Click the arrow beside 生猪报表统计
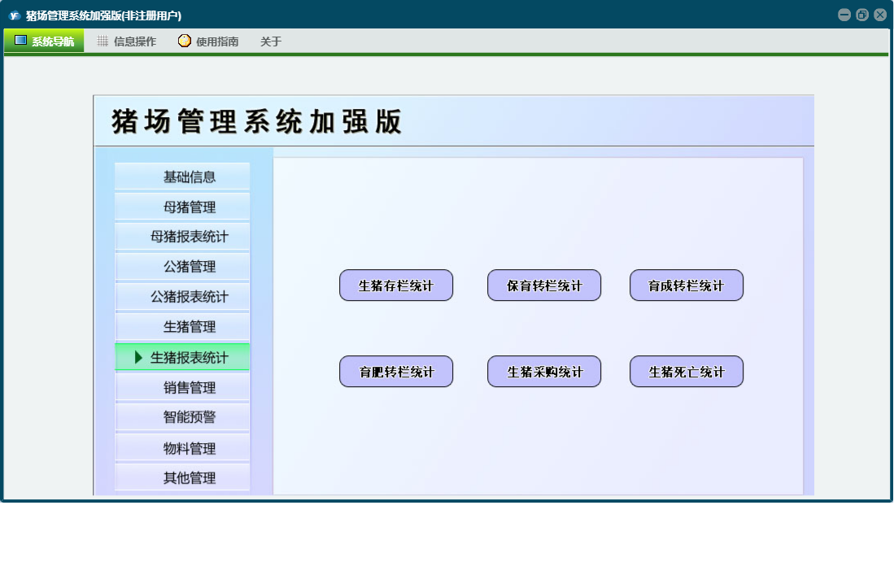Image resolution: width=894 pixels, height=588 pixels. [138, 357]
